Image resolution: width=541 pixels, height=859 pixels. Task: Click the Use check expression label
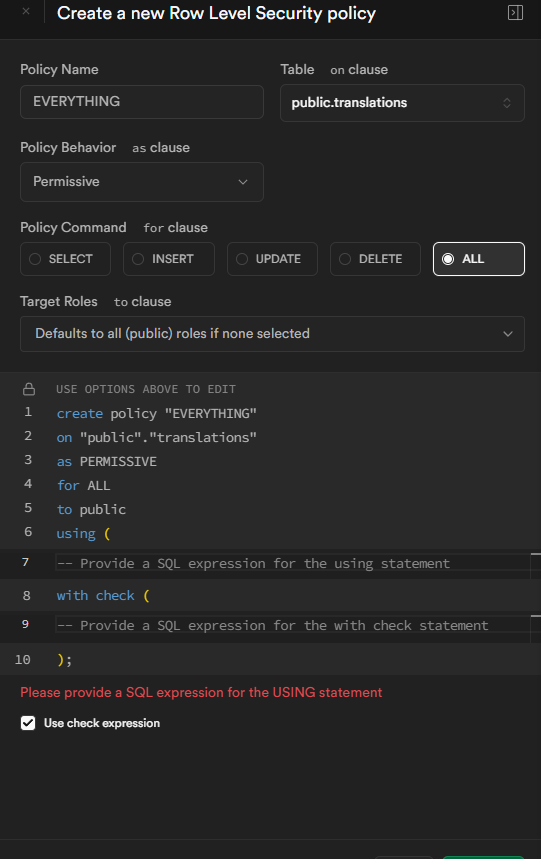tap(102, 723)
